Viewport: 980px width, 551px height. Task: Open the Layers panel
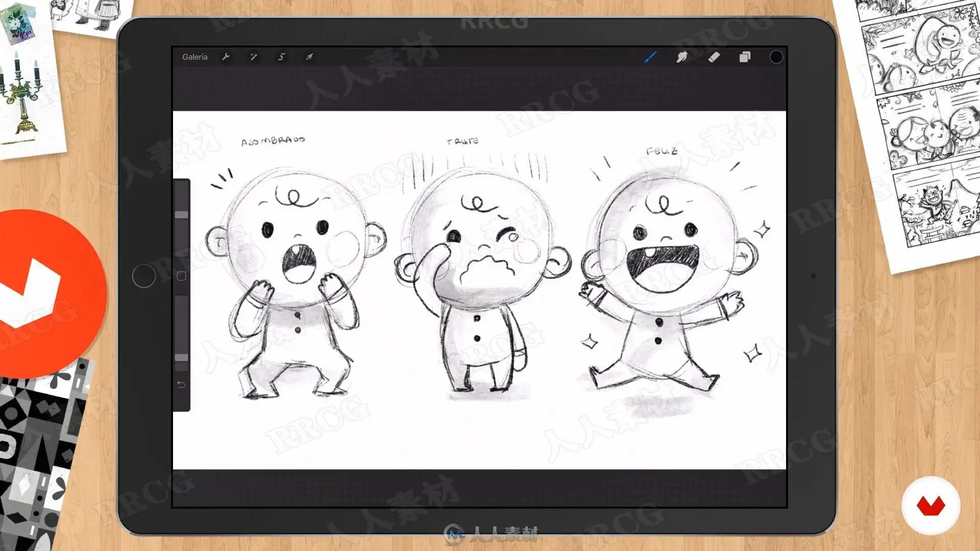[x=745, y=57]
